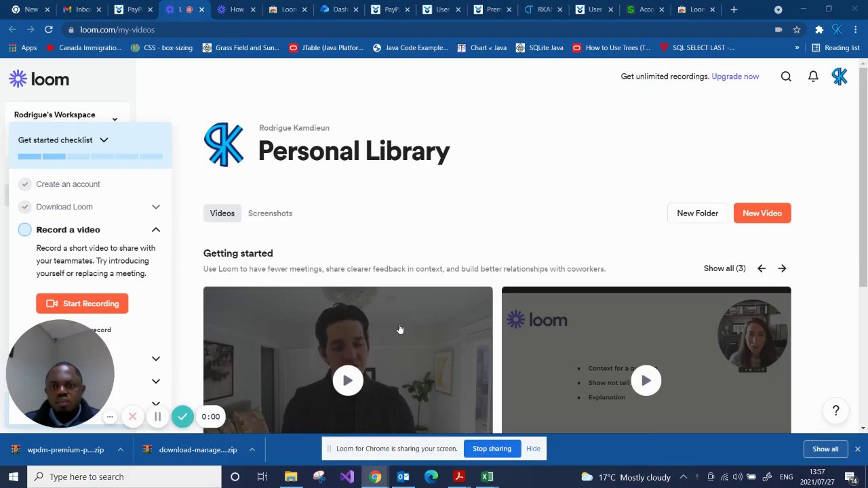Open the Reading list
This screenshot has height=488, width=868.
click(835, 47)
